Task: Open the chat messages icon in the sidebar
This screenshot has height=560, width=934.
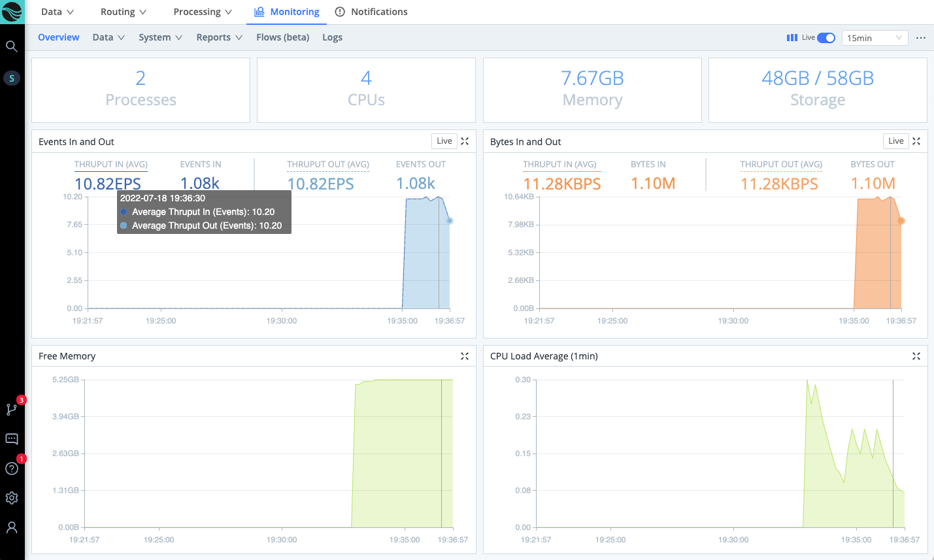Action: click(12, 438)
